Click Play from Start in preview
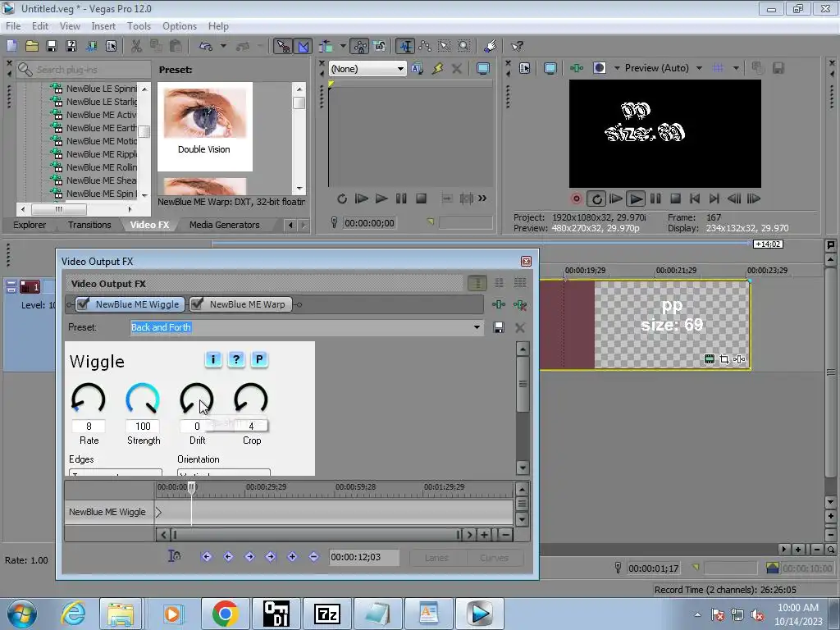Screen dimensions: 840x630 click(616, 199)
